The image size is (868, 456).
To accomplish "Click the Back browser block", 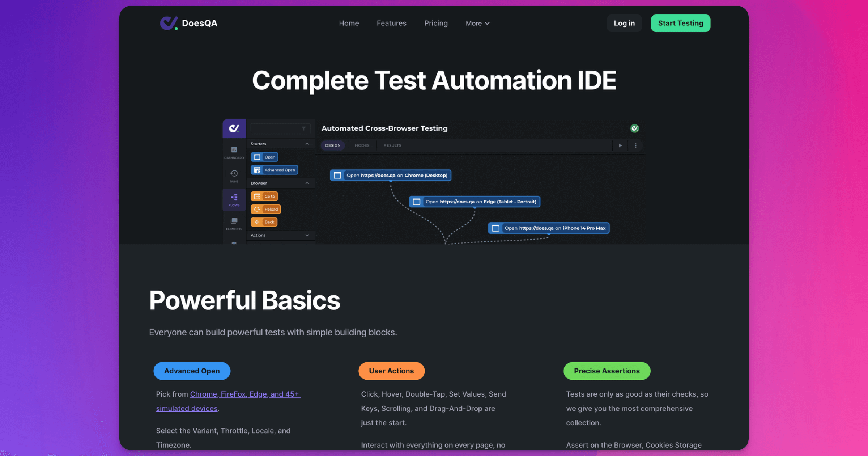I will (x=264, y=222).
